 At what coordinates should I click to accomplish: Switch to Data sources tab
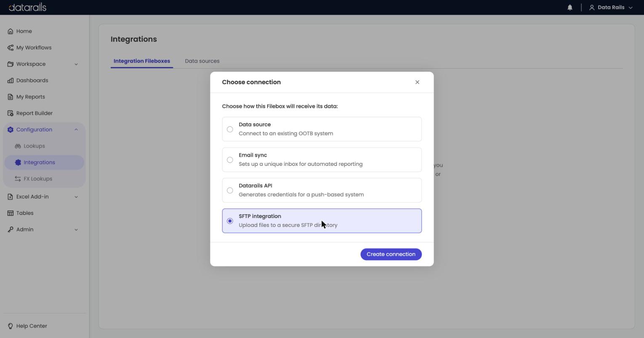(x=202, y=61)
